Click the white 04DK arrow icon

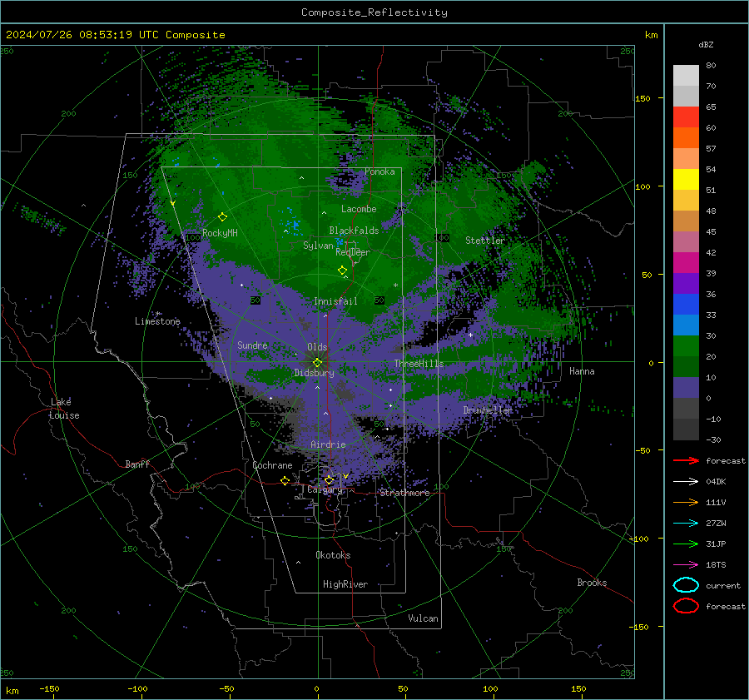[686, 482]
